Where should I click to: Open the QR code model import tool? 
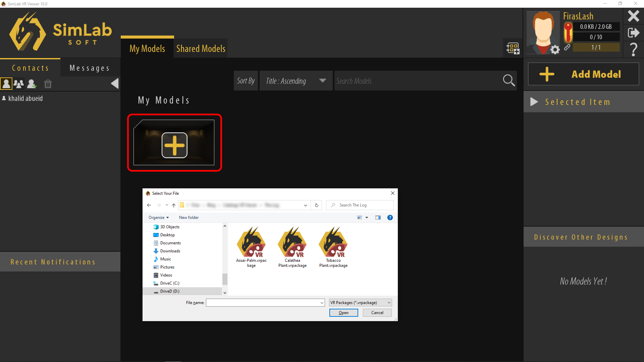tap(513, 48)
